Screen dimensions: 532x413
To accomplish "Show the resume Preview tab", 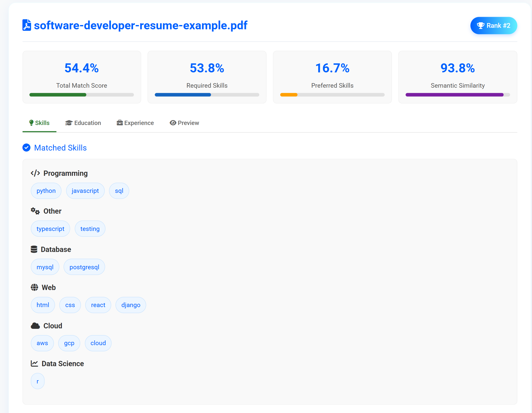I will click(184, 123).
